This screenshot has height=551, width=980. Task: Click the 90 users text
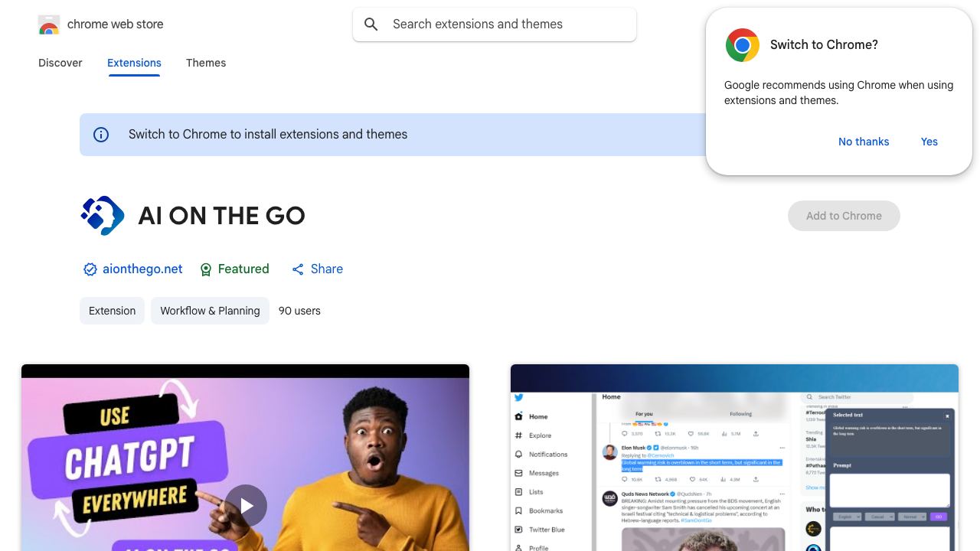pos(299,311)
